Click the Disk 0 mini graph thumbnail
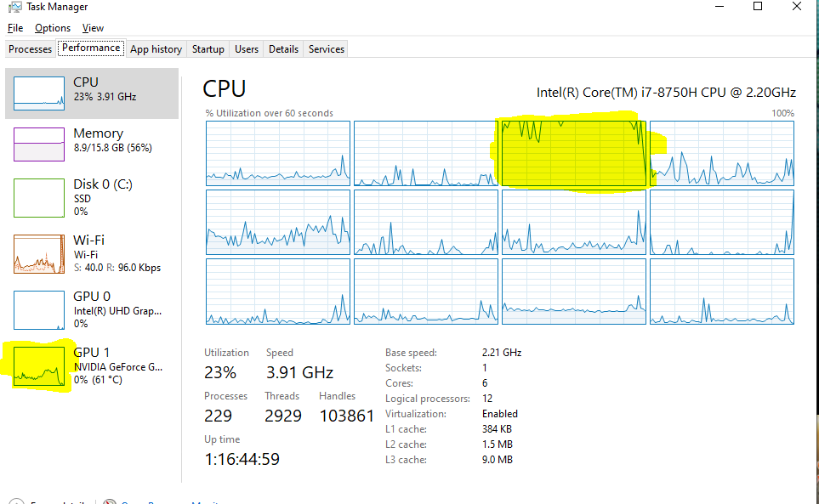The width and height of the screenshot is (819, 504). (x=39, y=198)
